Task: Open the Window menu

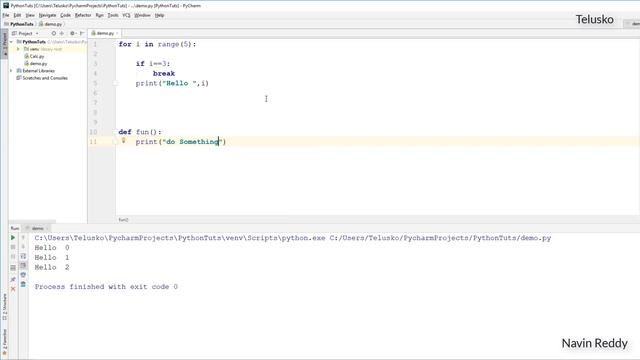Action: (x=142, y=15)
